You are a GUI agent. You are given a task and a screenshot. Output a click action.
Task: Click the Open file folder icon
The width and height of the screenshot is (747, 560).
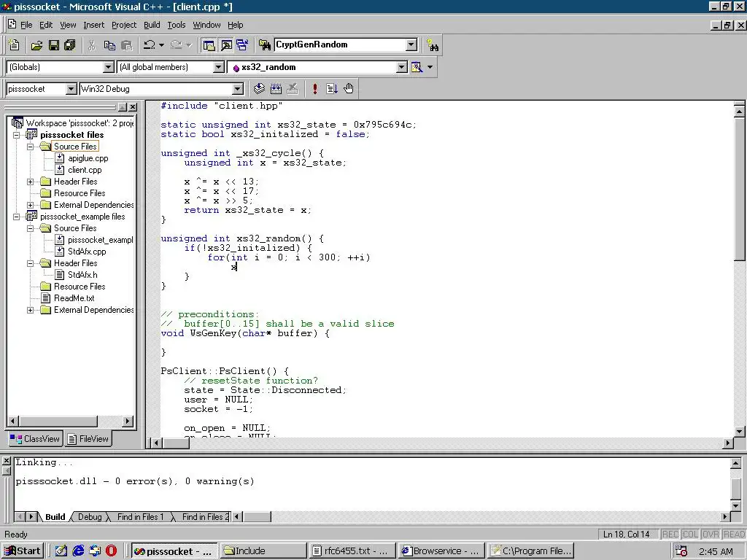(x=36, y=45)
